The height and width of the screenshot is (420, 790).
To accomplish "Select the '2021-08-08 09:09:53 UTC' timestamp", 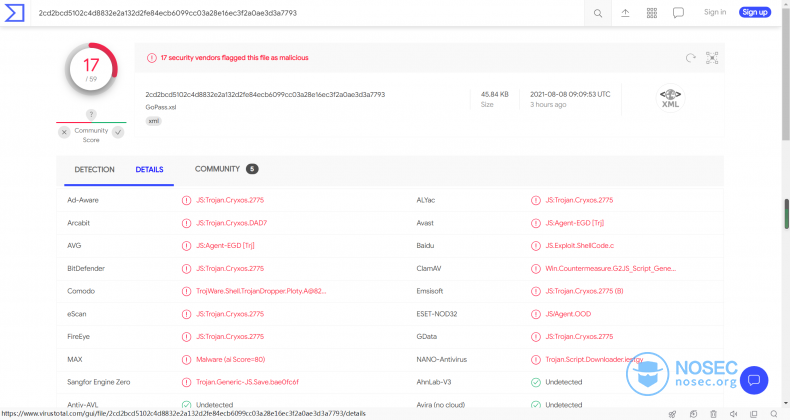I will tap(570, 94).
